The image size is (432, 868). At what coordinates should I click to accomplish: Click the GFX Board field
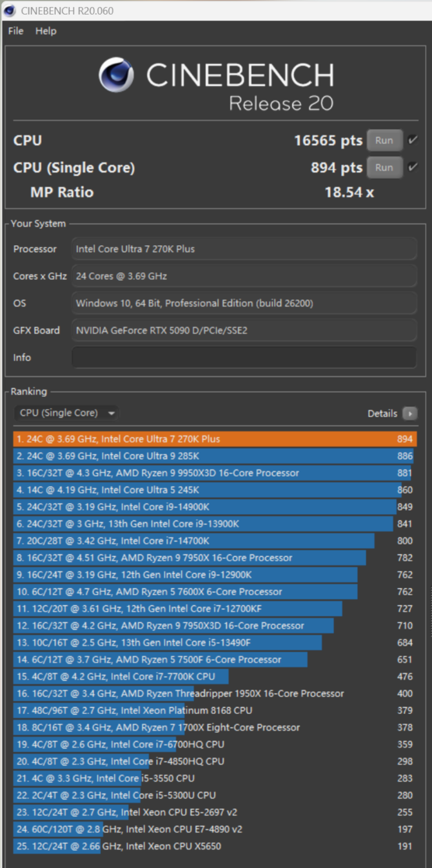pos(244,330)
